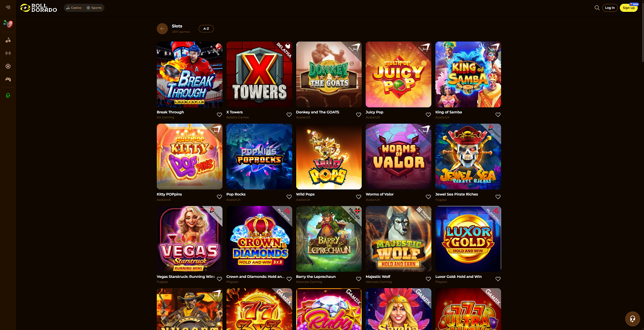
Task: Open the cherries slots icon in the sidebar
Action: coord(8,40)
